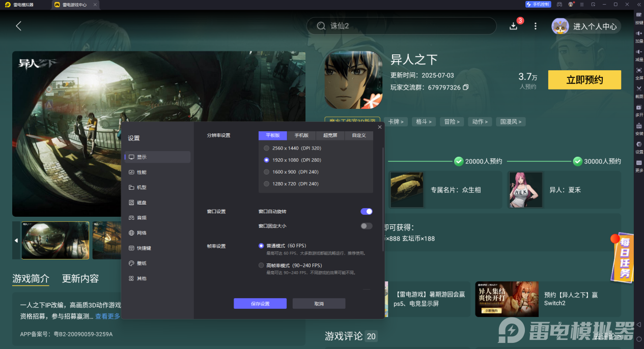Collapse the right sidebar with double-chevron
This screenshot has height=349, width=644.
(x=638, y=4)
